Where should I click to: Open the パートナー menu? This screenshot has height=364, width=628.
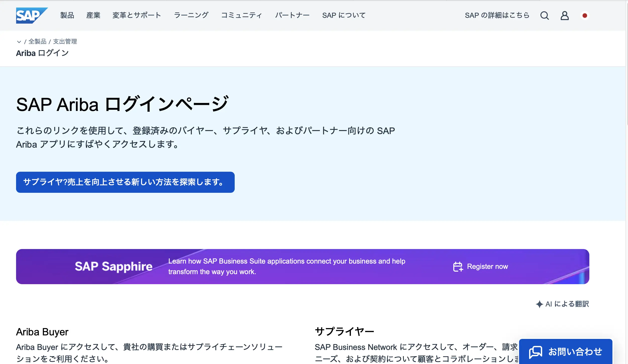tap(292, 15)
